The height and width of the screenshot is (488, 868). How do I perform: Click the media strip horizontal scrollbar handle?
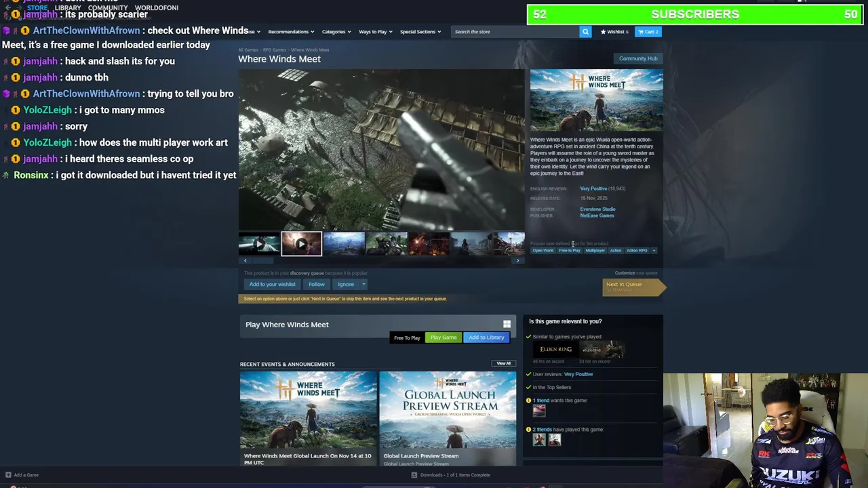[x=262, y=260]
